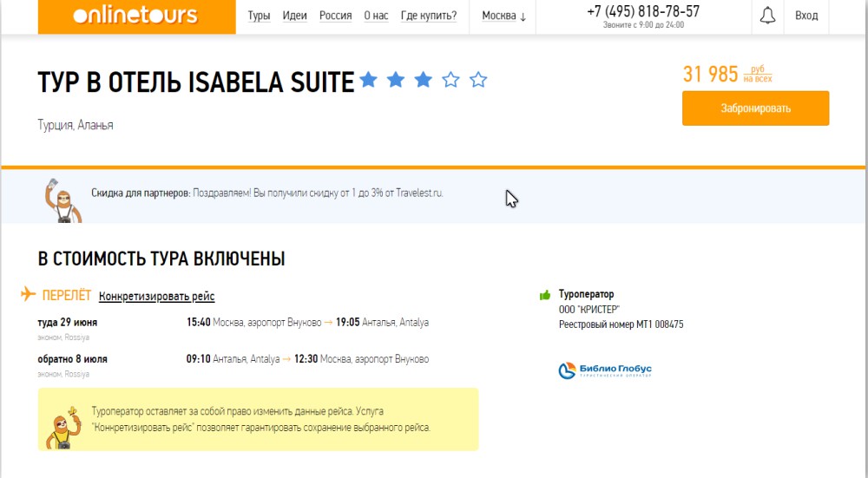The image size is (868, 478).
Task: Click the туда 29 июня flight date
Action: click(x=67, y=322)
